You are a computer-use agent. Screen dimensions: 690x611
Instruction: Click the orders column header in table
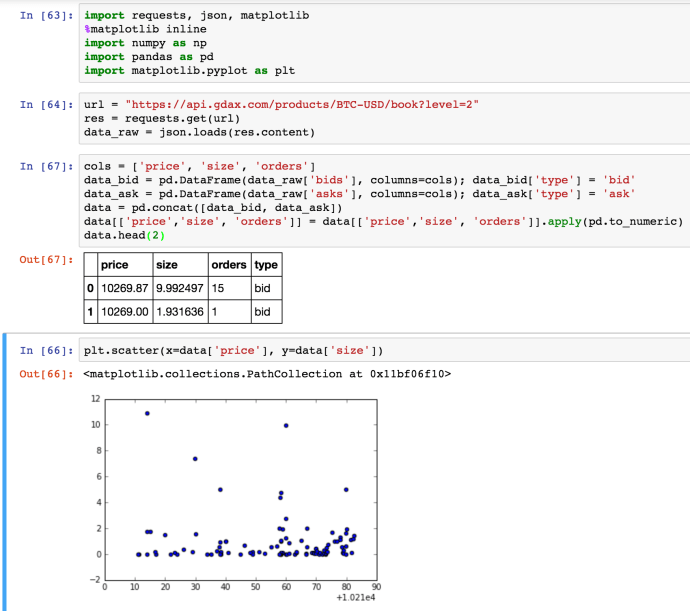tap(229, 265)
